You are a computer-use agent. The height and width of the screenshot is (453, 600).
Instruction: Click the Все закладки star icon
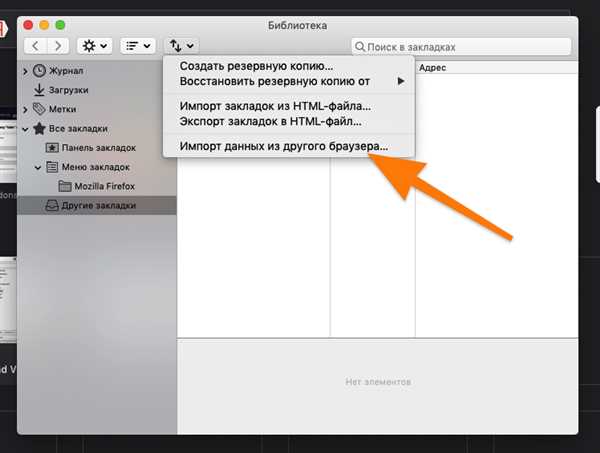[39, 128]
